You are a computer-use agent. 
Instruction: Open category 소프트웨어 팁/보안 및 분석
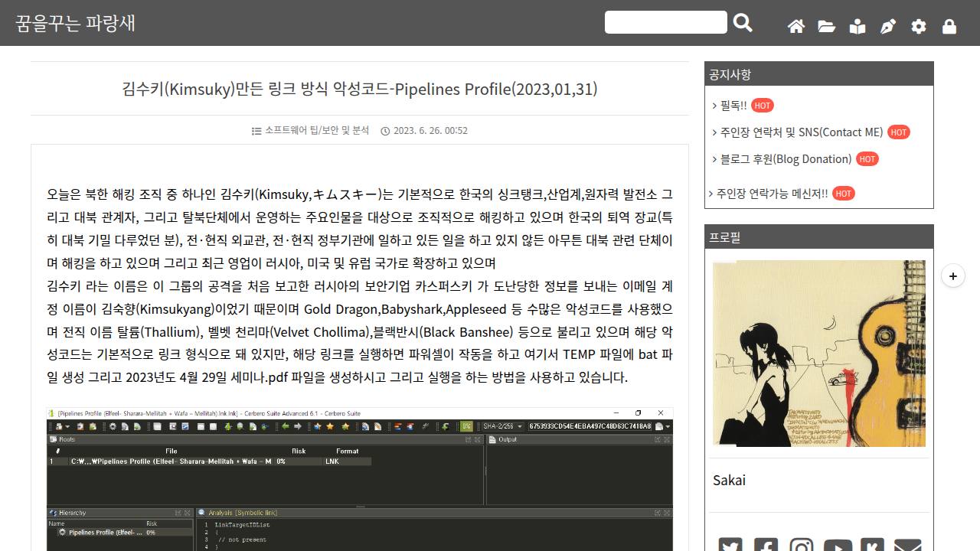click(317, 131)
